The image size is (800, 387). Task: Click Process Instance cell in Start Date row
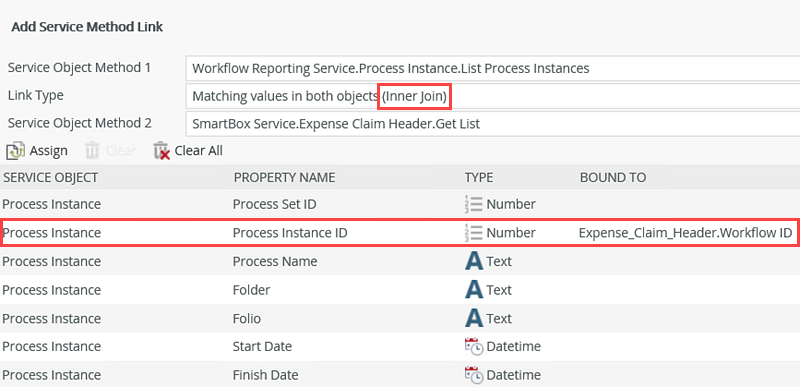[52, 347]
